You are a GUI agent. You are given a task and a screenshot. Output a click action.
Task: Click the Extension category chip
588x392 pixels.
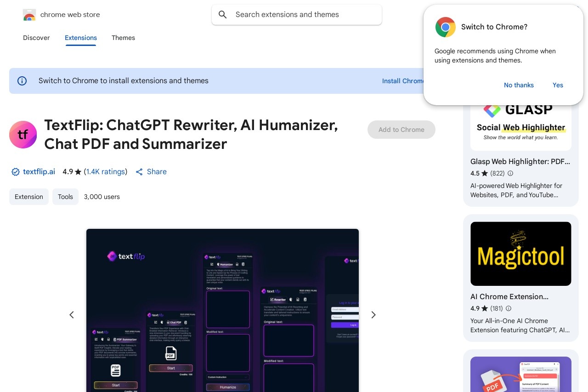[x=29, y=197]
